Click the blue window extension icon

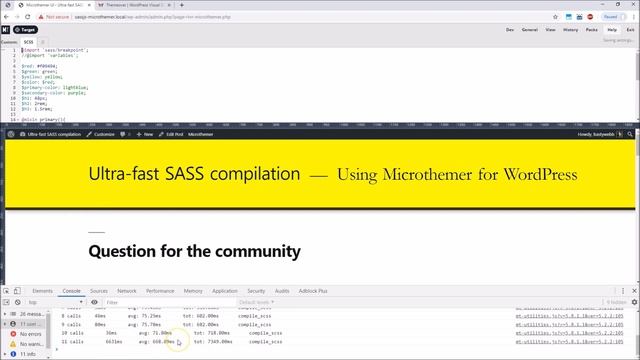click(x=569, y=17)
